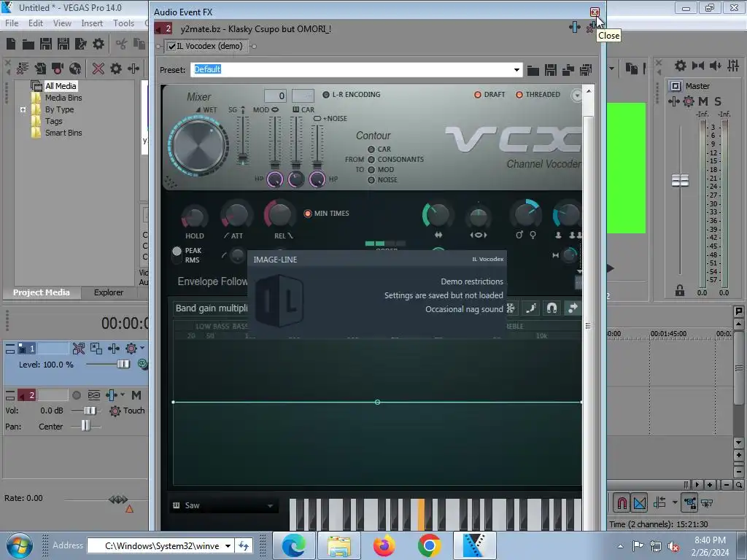747x560 pixels.
Task: Click the red X delete media icon
Action: (98, 69)
